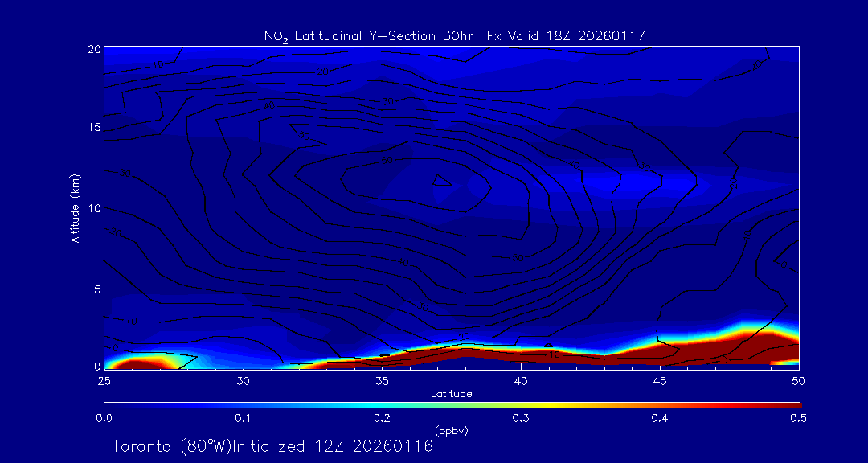The image size is (868, 463).
Task: Click colorbar tick label "0.1"
Action: tap(243, 418)
